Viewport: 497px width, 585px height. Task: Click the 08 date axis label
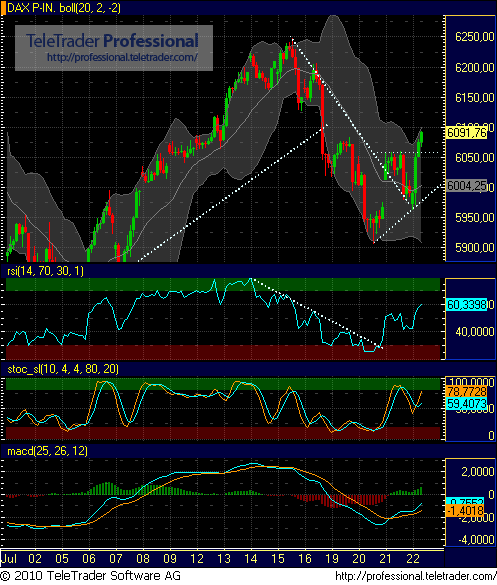143,559
